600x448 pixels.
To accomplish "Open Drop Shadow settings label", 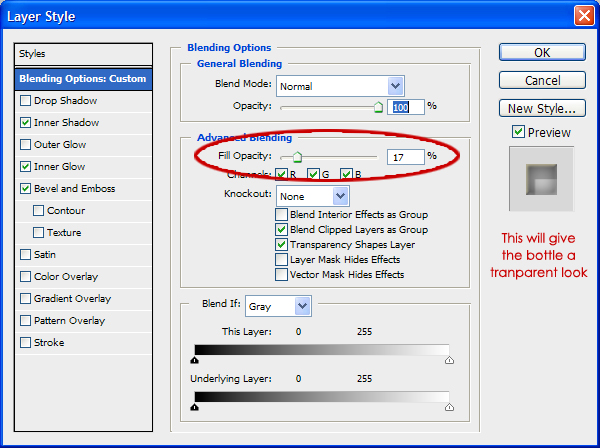I will pyautogui.click(x=65, y=101).
